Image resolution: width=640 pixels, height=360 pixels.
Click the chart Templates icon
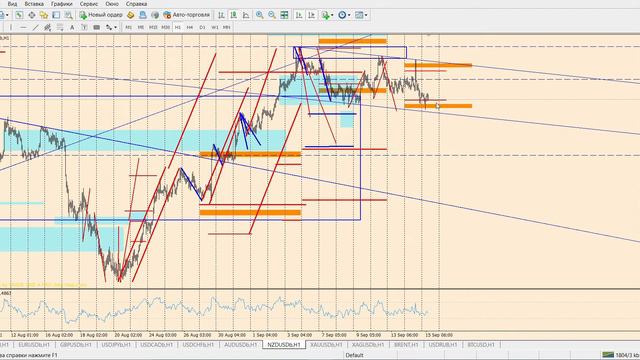(359, 15)
